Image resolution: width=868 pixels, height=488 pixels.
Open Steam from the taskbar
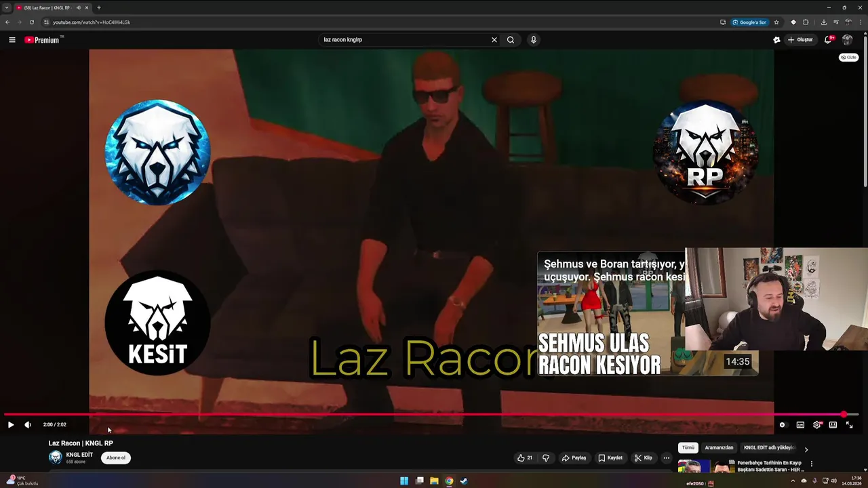[x=464, y=481]
